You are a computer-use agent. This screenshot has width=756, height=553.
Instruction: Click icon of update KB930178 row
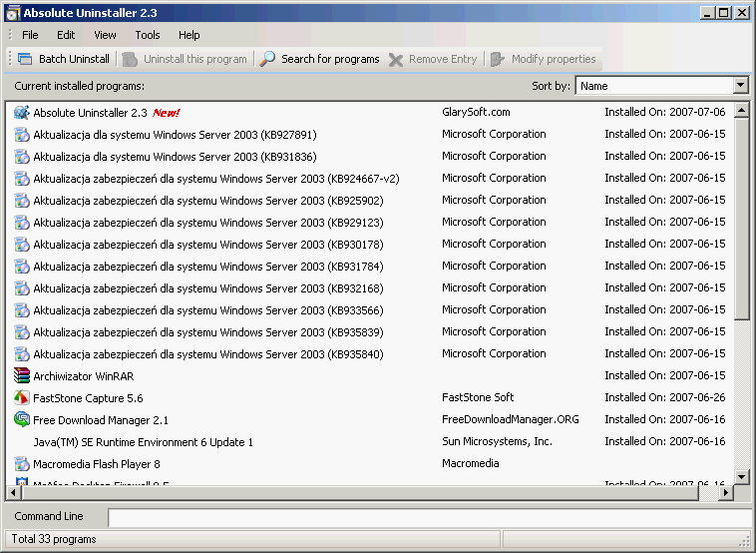[22, 245]
